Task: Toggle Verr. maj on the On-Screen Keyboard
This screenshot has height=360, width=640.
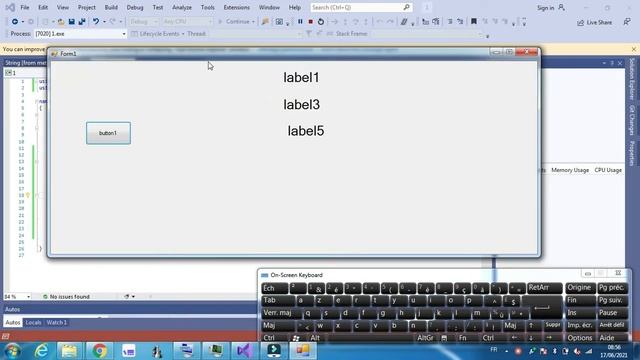Action: (281, 313)
